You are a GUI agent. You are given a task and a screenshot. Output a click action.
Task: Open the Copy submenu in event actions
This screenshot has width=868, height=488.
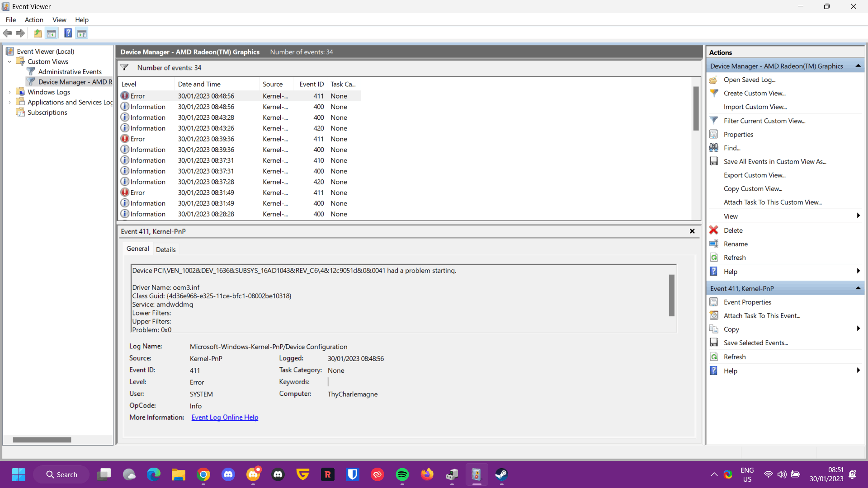coord(858,328)
